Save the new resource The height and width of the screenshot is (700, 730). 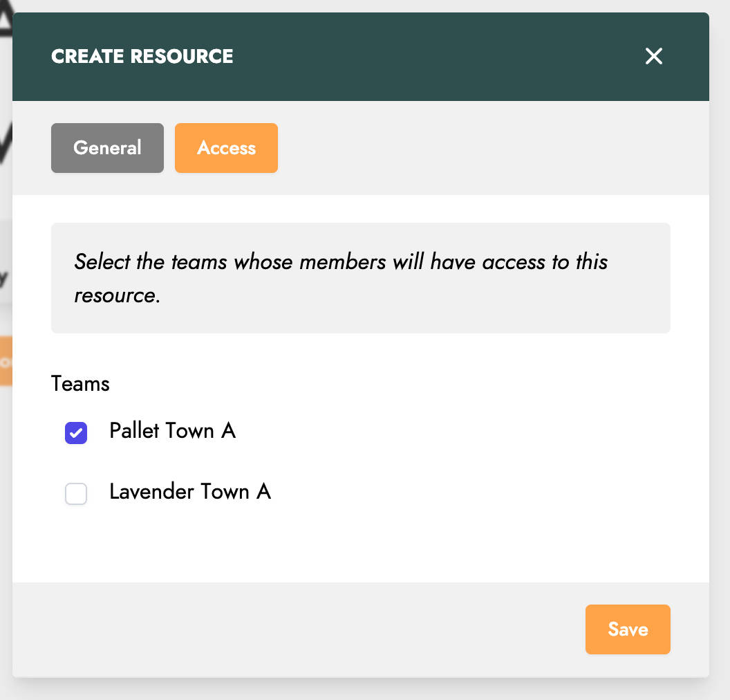pyautogui.click(x=627, y=629)
